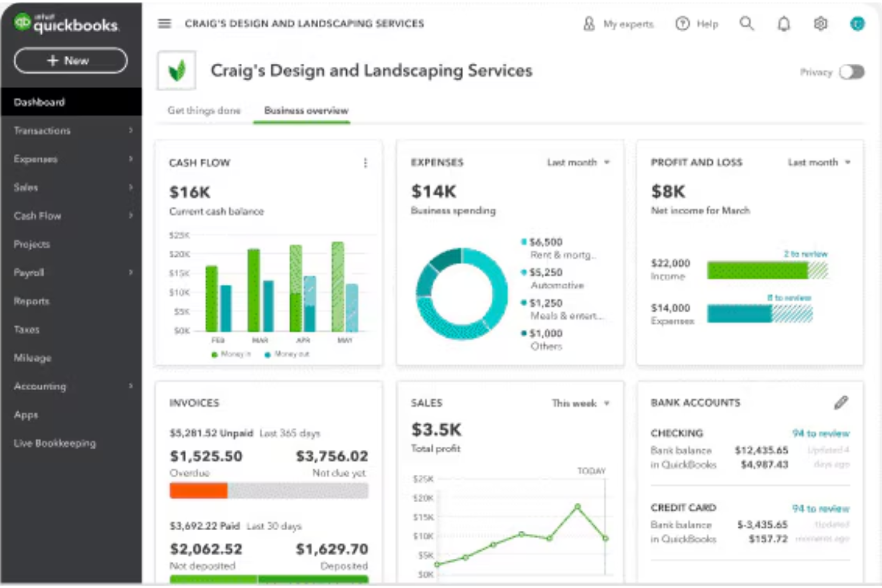
Task: Expand Transactions sidebar submenu
Action: point(131,130)
